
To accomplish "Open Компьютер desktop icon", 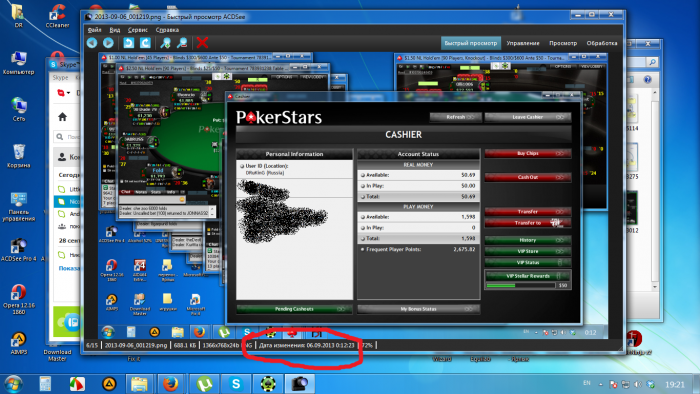I will click(18, 62).
